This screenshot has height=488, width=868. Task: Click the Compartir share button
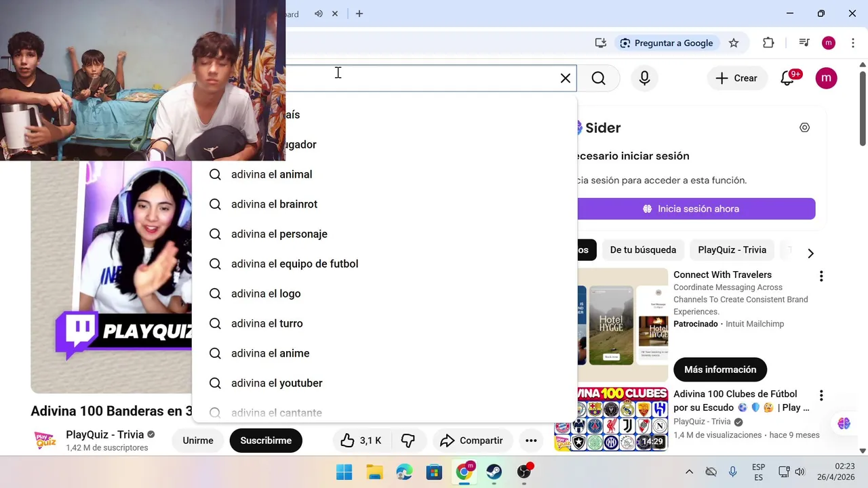click(471, 441)
